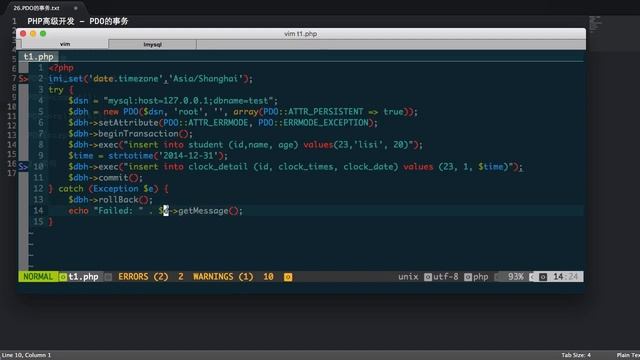Click the glyph icon before t1.php in statusline
The height and width of the screenshot is (360, 640).
(63, 277)
